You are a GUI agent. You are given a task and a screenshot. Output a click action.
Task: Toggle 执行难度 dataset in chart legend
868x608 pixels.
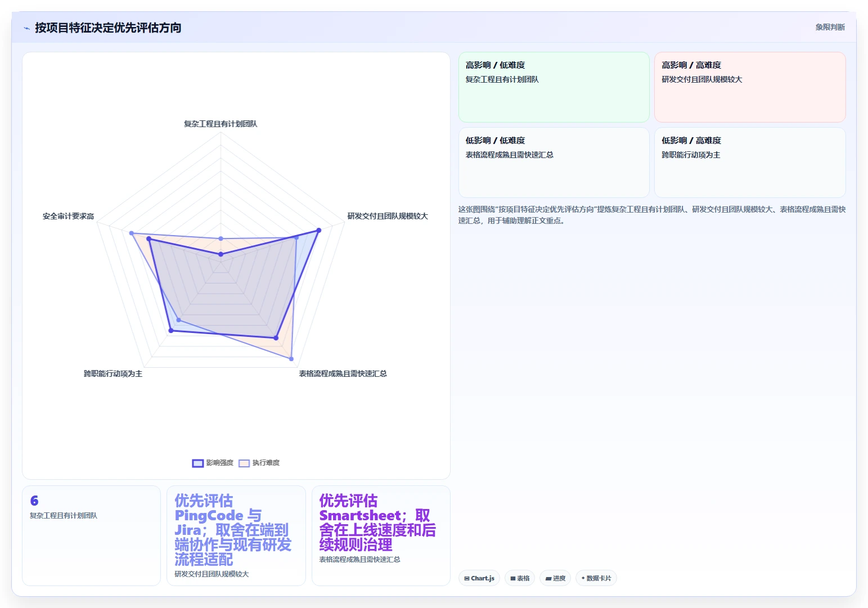point(259,463)
